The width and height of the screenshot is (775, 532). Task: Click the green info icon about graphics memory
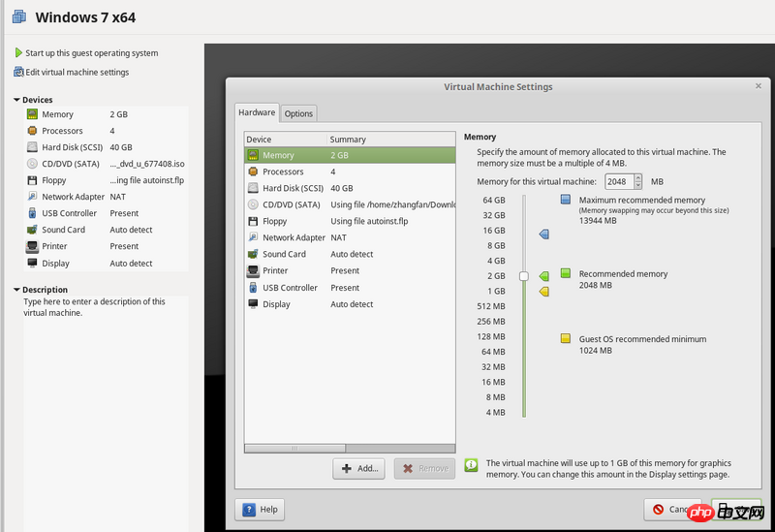[x=471, y=465]
